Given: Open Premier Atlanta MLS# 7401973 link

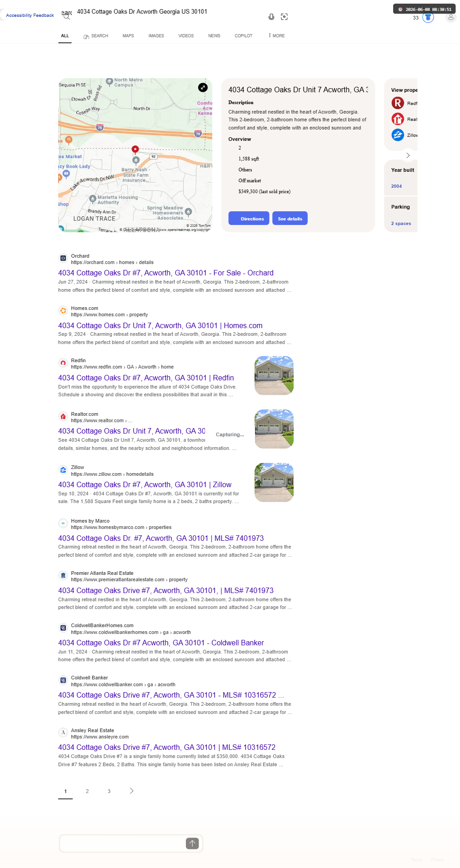Looking at the screenshot, I should tap(166, 590).
